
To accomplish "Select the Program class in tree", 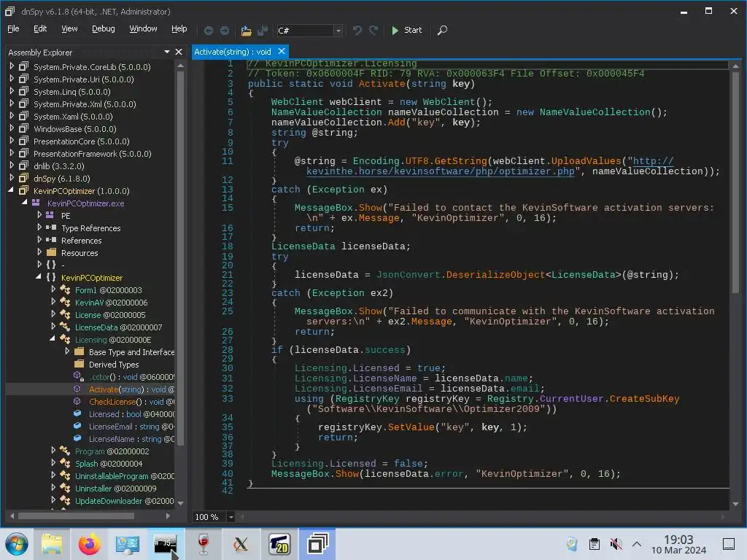I will (x=112, y=451).
